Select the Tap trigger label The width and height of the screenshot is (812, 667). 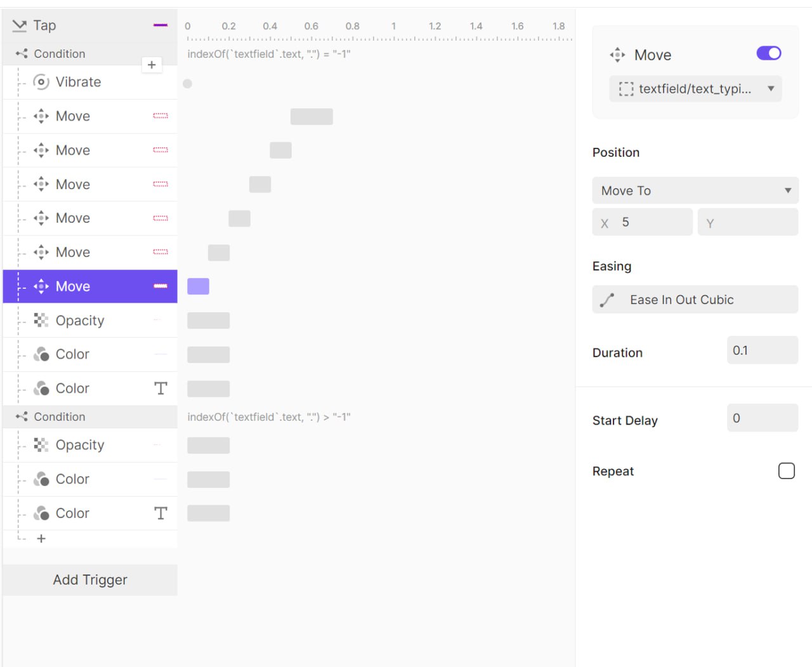(x=44, y=25)
